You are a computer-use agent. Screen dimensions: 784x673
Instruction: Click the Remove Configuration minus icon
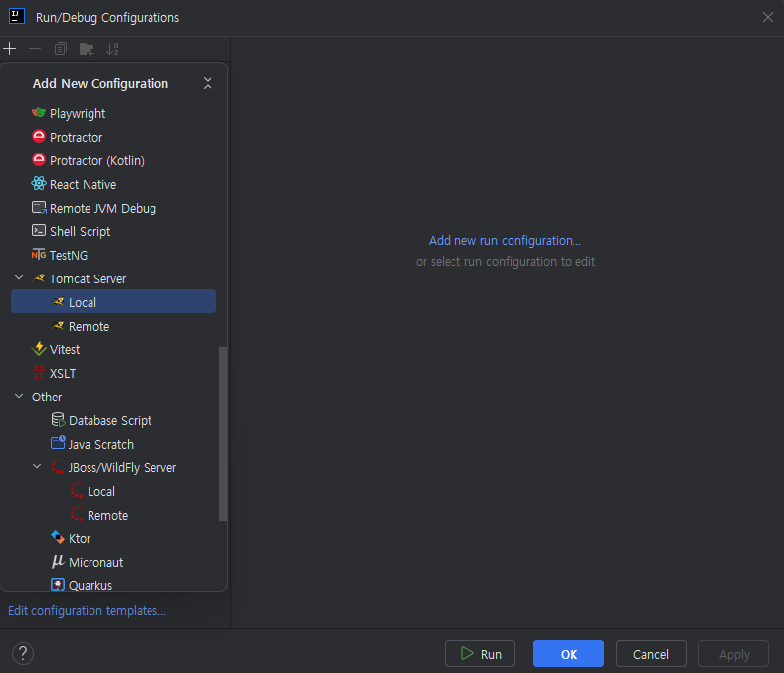click(35, 49)
